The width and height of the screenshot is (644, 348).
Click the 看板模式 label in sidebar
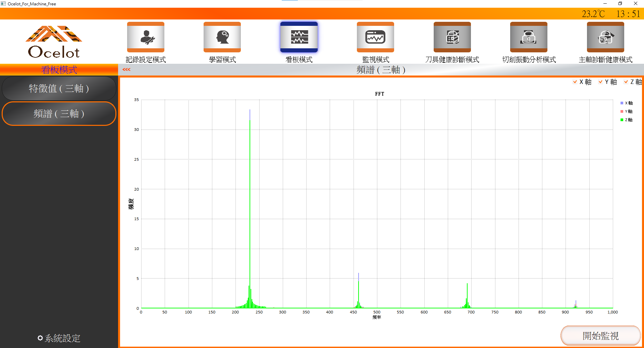pyautogui.click(x=59, y=70)
